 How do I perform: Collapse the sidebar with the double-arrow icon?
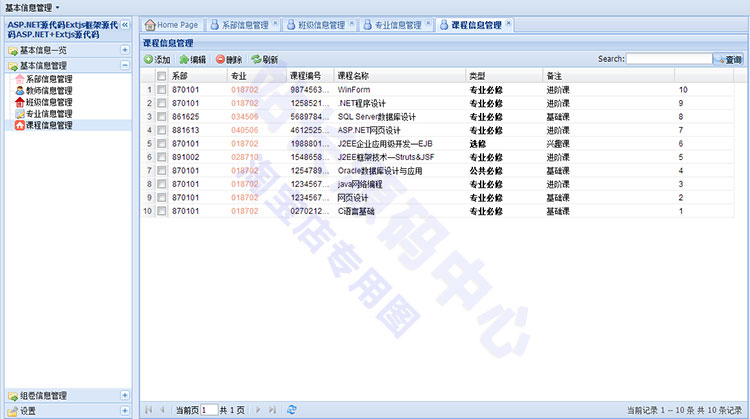coord(125,23)
